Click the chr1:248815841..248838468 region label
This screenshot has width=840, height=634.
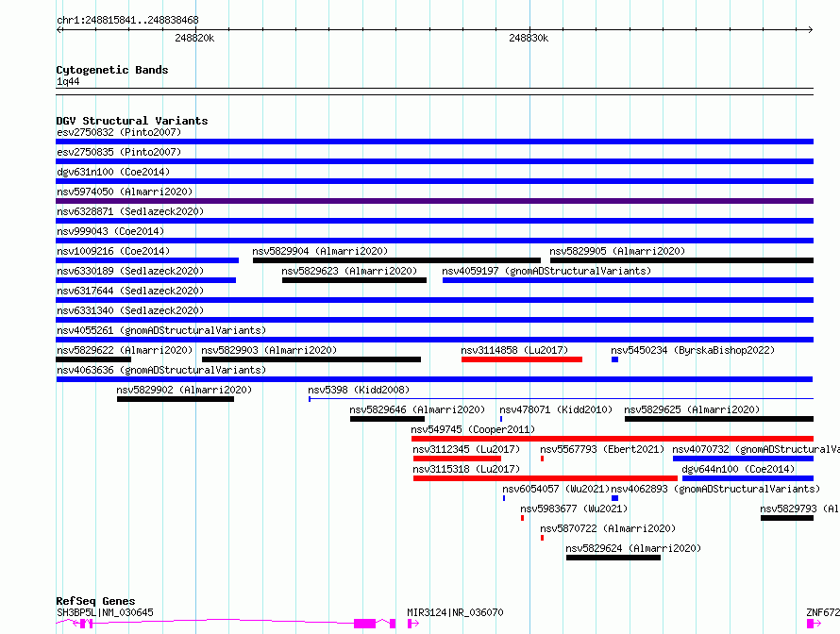[127, 20]
